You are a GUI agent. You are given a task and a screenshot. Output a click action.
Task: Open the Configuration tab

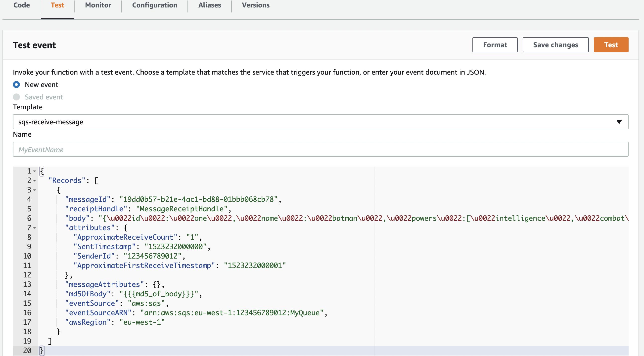point(154,5)
